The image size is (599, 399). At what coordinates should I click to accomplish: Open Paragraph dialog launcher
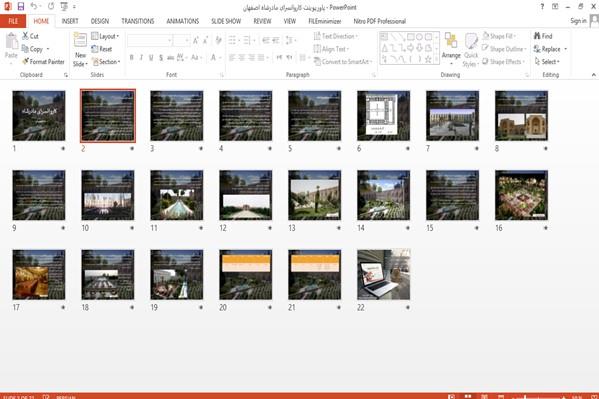374,75
